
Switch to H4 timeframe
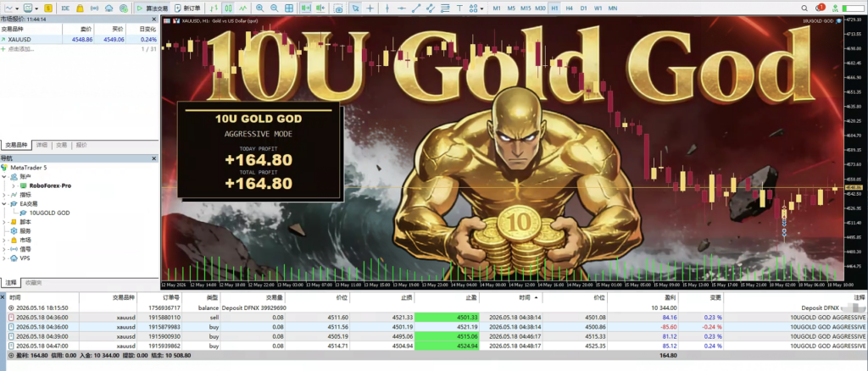569,8
